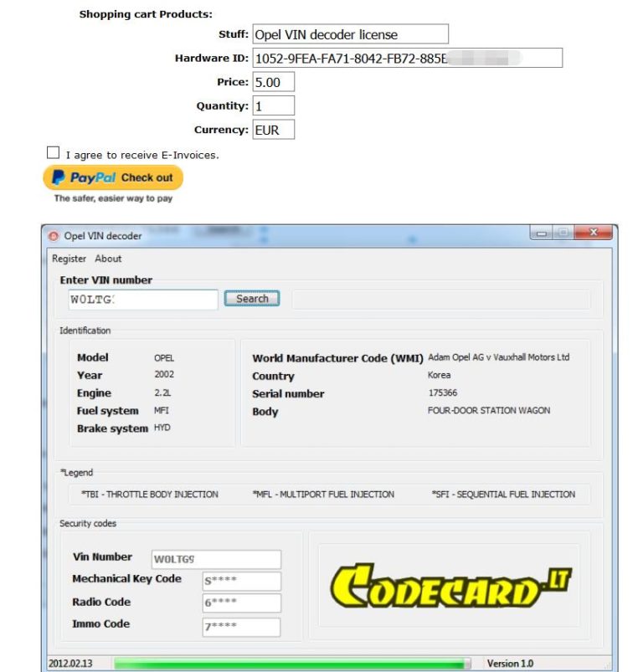Select the Brake system value HYD
Screen dimensions: 643x672
tap(162, 428)
